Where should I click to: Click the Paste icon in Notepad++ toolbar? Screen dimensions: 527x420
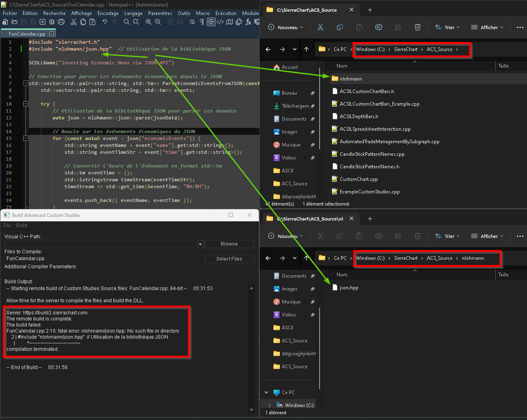[x=92, y=22]
